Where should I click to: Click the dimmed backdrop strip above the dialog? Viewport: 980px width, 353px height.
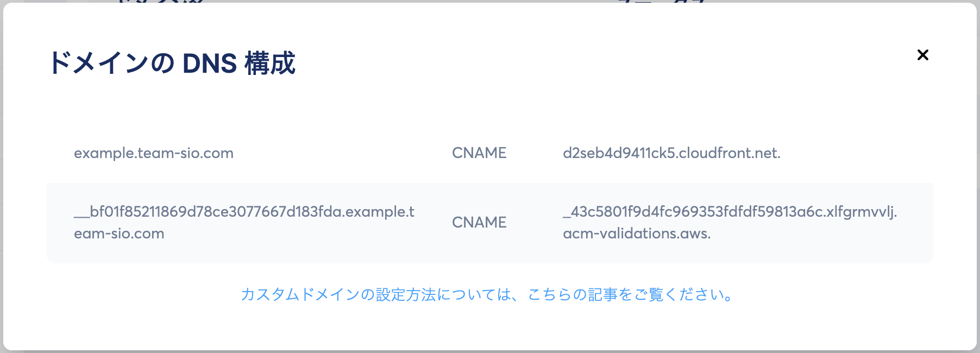coord(489,1)
